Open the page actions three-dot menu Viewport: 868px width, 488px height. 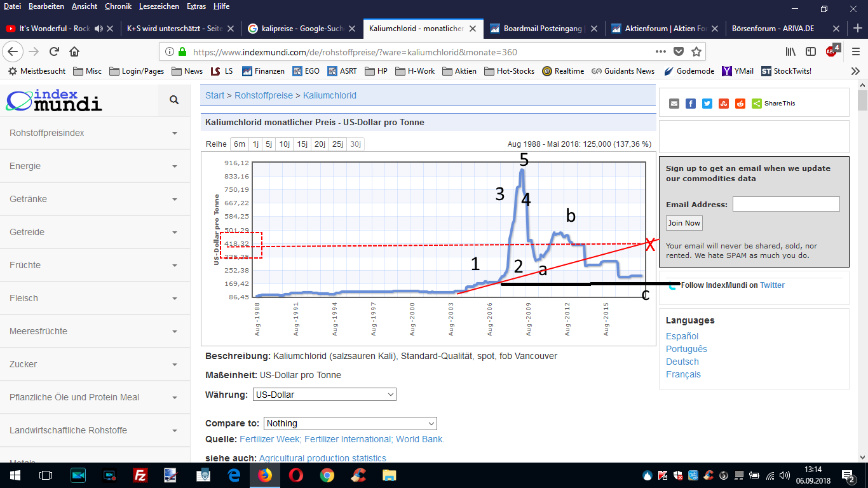pos(661,51)
